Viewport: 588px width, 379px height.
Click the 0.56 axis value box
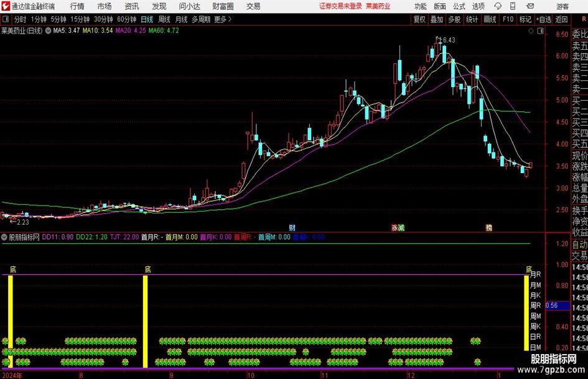coord(558,306)
